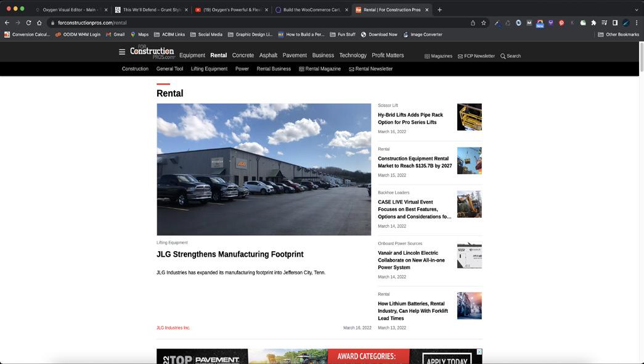Open the Technology nav menu
Image resolution: width=644 pixels, height=364 pixels.
click(x=353, y=55)
